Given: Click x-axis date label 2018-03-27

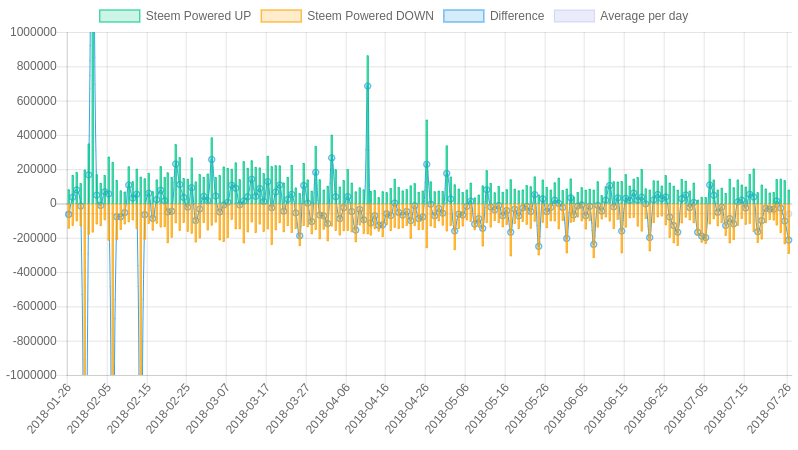Looking at the screenshot, I should (287, 409).
